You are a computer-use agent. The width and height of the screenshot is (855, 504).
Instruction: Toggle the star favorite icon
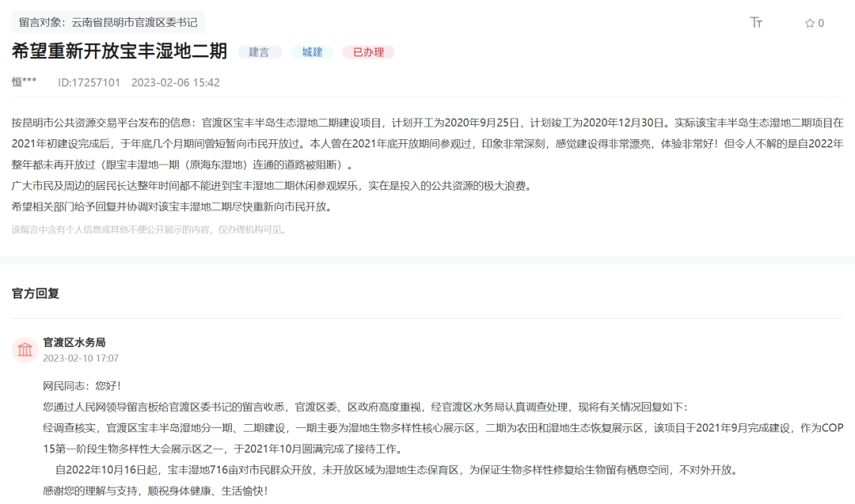click(x=810, y=23)
